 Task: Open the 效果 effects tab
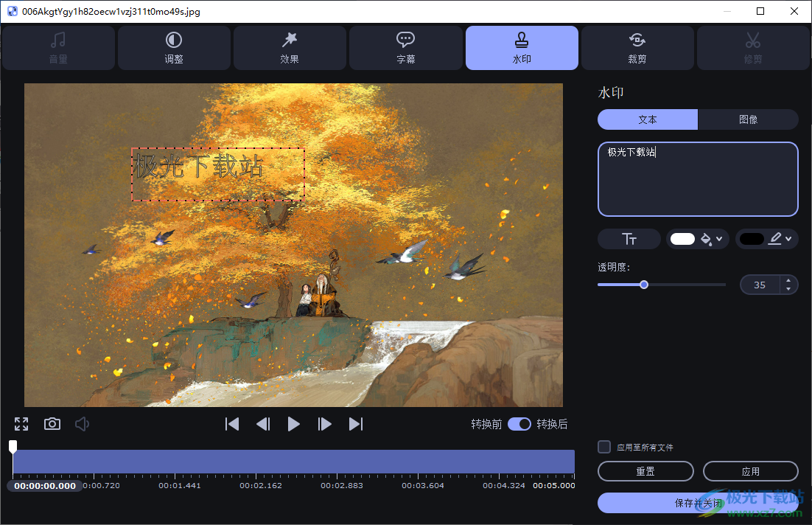point(290,48)
